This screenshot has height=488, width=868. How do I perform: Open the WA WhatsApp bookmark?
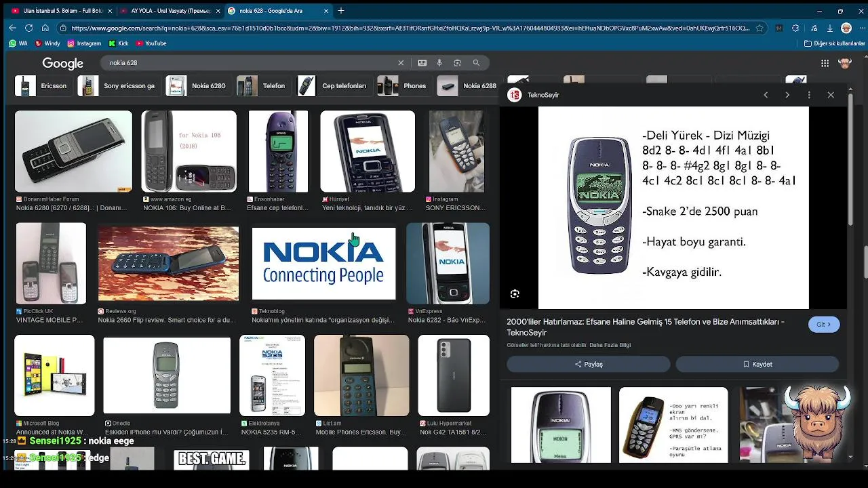[x=18, y=43]
